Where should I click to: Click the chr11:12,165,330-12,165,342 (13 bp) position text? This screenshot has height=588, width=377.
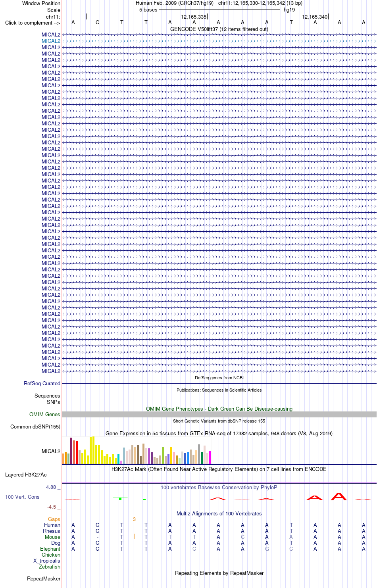[260, 3]
